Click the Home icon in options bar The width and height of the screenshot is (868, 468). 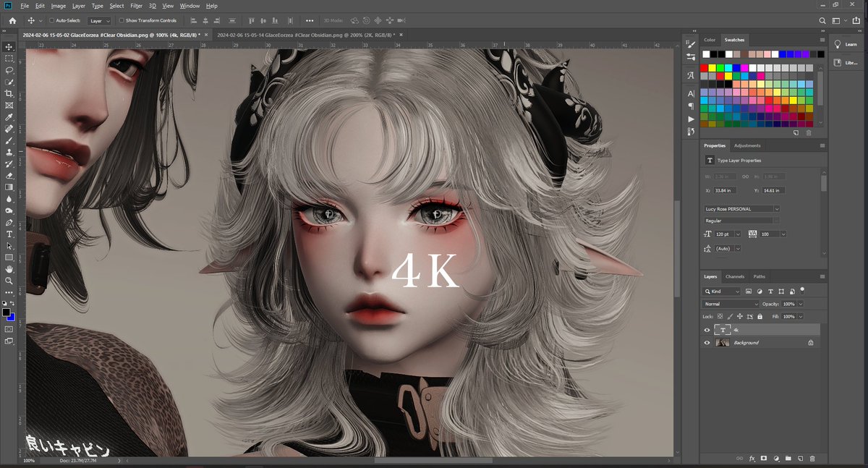click(12, 20)
